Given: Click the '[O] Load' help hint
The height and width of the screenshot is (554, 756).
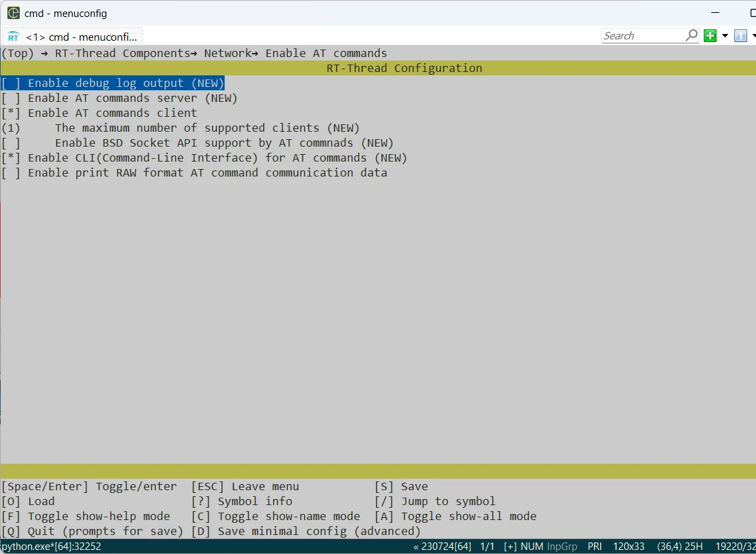Looking at the screenshot, I should (28, 502).
